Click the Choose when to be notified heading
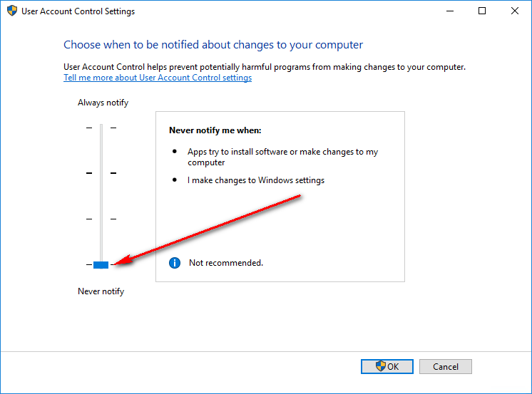The height and width of the screenshot is (394, 532). coord(213,45)
